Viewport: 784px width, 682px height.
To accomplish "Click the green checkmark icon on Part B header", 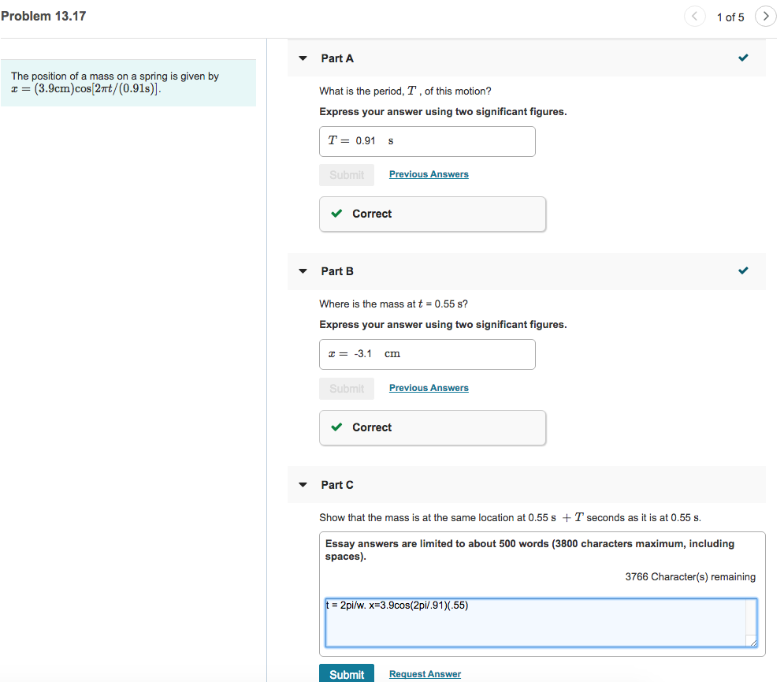I will tap(742, 270).
